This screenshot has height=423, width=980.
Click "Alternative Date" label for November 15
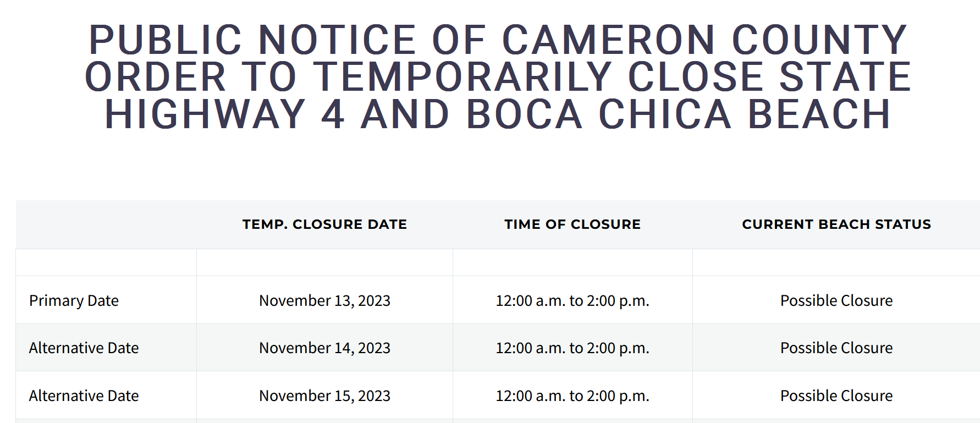click(x=84, y=396)
